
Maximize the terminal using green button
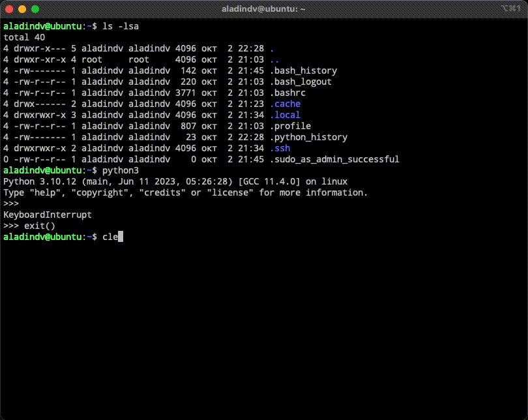(x=35, y=9)
